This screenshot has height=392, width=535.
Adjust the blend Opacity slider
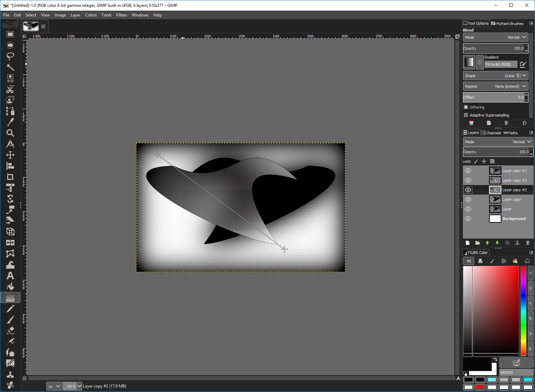494,48
